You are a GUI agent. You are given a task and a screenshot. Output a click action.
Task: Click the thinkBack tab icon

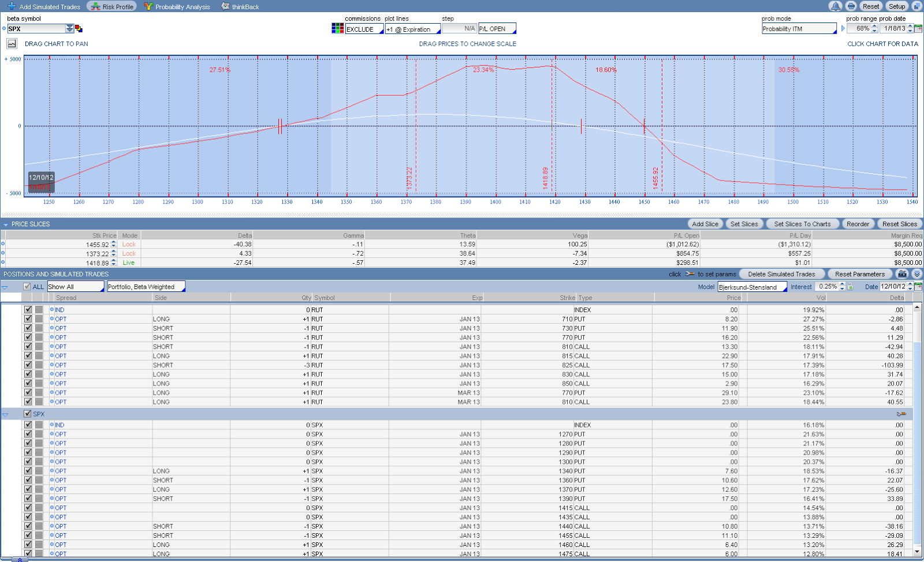pyautogui.click(x=225, y=6)
